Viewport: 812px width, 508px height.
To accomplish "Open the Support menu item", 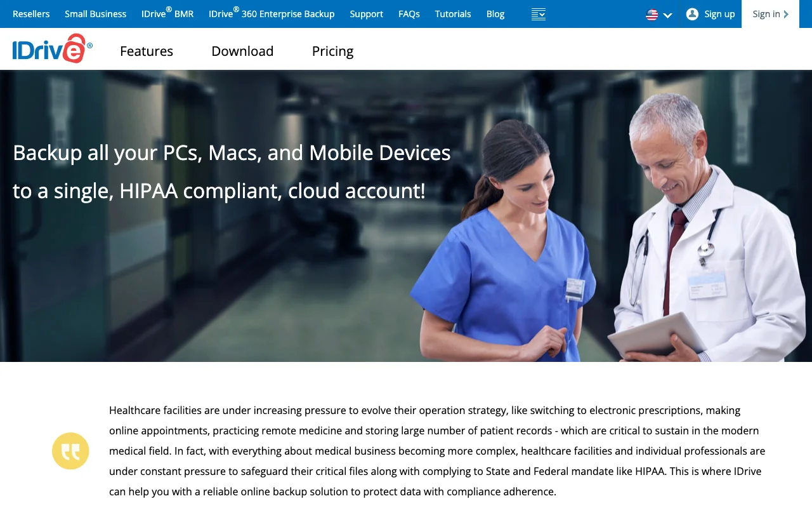I will click(367, 14).
